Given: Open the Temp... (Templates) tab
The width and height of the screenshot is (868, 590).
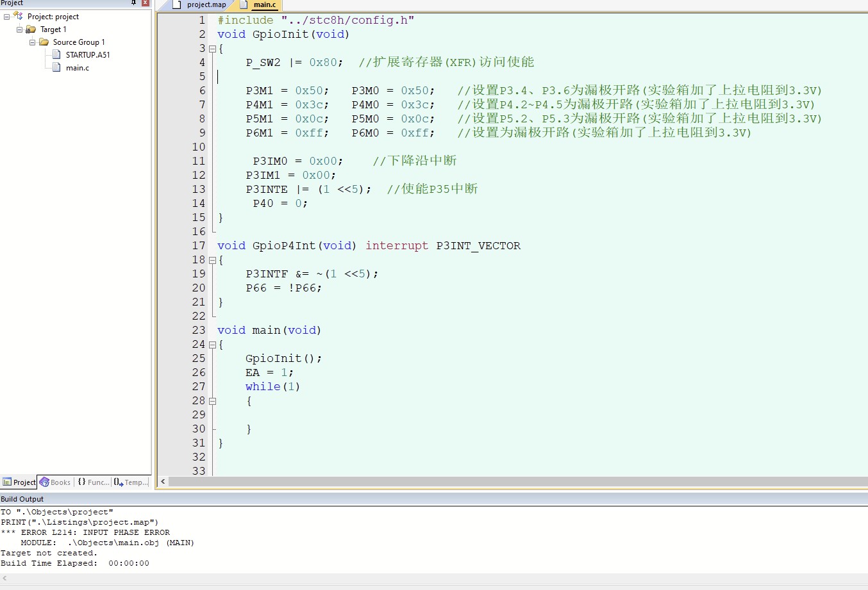Looking at the screenshot, I should [131, 482].
